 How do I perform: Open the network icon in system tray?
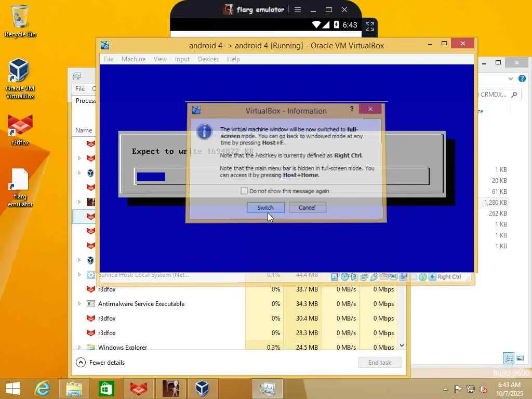470,389
